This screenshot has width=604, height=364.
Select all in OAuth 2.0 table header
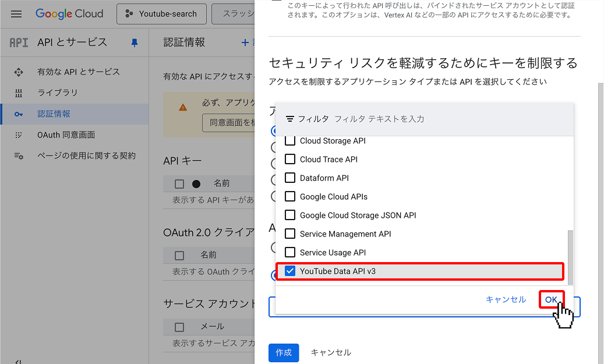point(179,255)
